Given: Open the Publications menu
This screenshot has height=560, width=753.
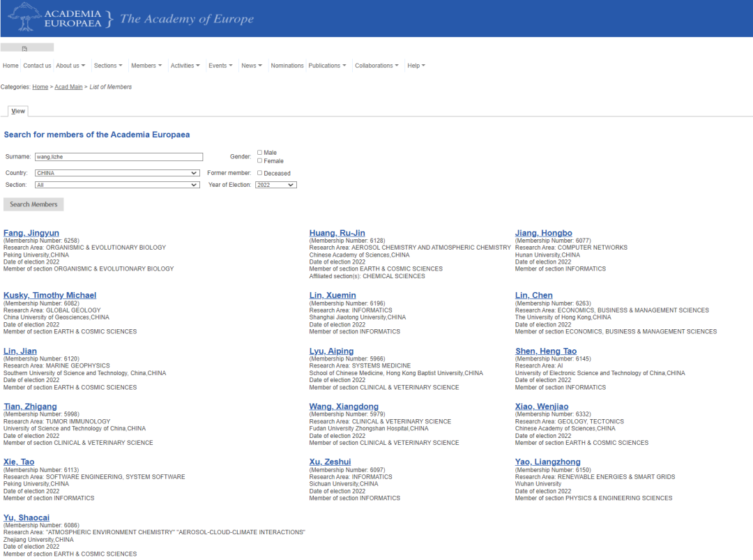Looking at the screenshot, I should coord(328,66).
